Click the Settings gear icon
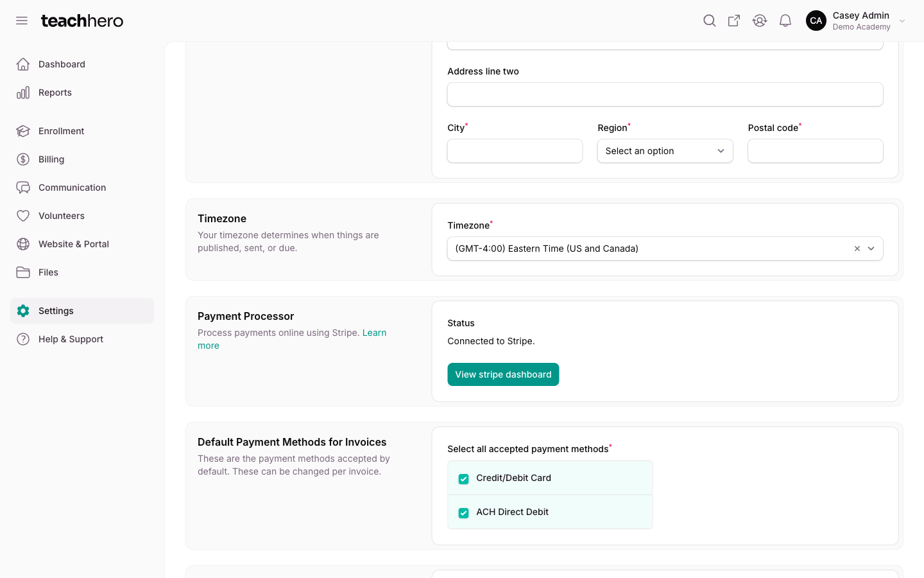The height and width of the screenshot is (578, 924). 23,311
